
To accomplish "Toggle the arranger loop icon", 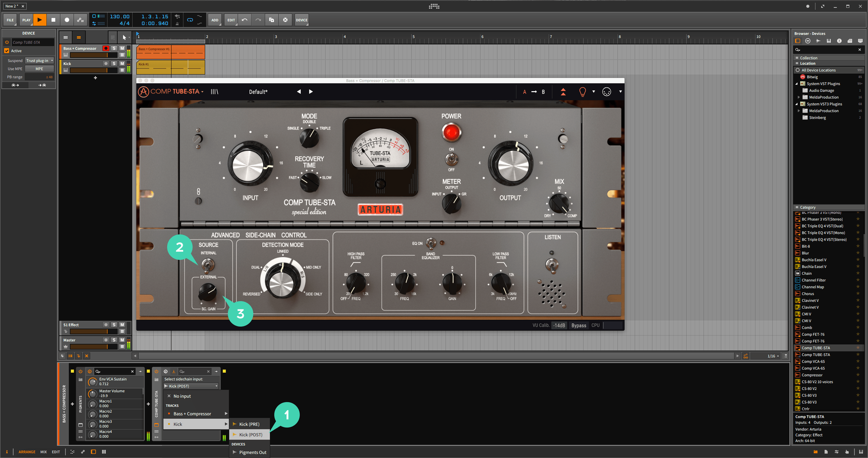I will pos(190,20).
